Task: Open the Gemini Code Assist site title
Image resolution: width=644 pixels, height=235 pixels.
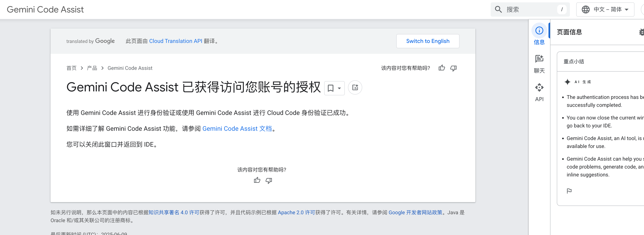Action: tap(45, 9)
